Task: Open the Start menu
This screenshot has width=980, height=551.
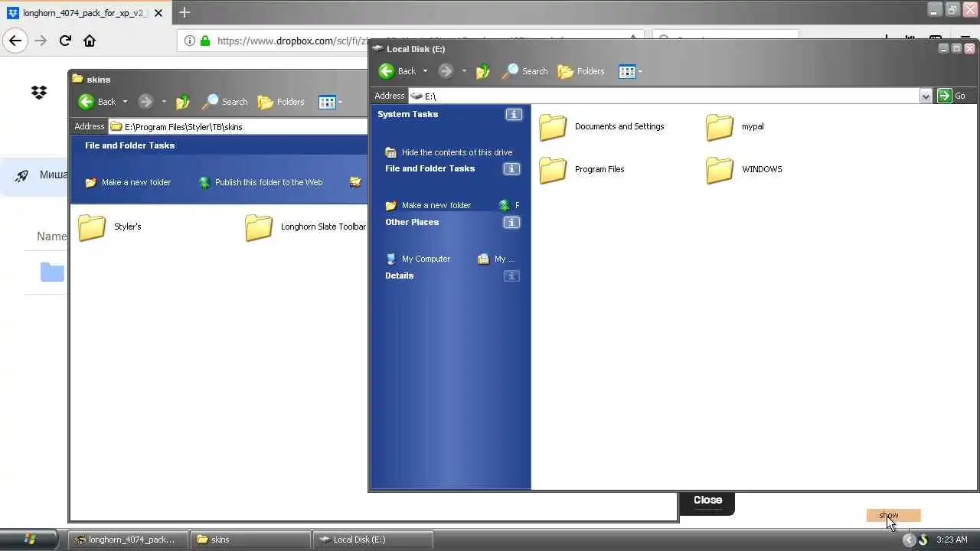Action: [31, 540]
